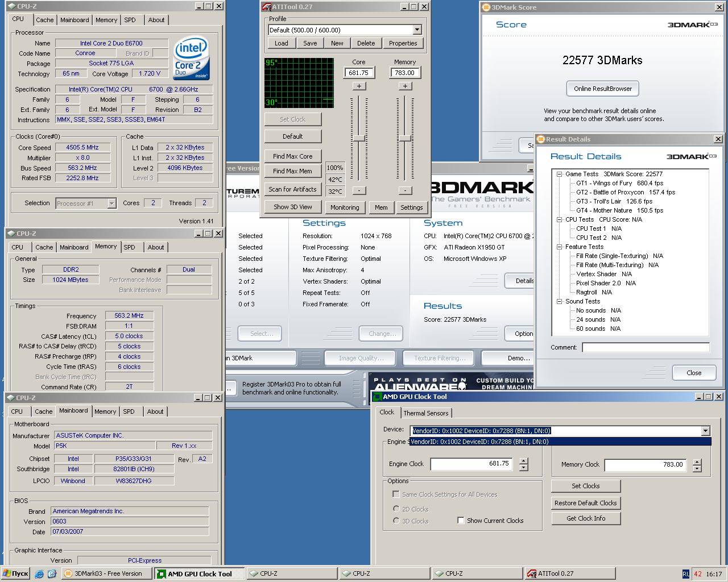Launch Internet Explorer from quick launch
Image resolution: width=728 pixels, height=582 pixels.
[39, 574]
